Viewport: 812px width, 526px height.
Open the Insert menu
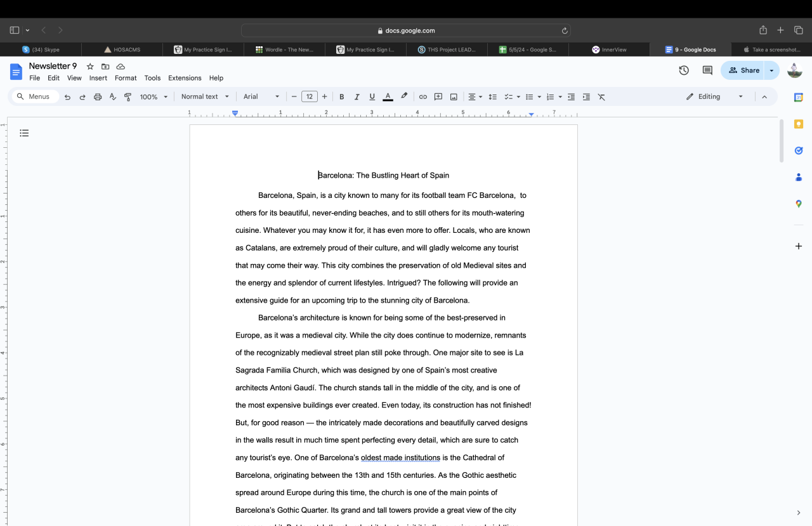98,78
